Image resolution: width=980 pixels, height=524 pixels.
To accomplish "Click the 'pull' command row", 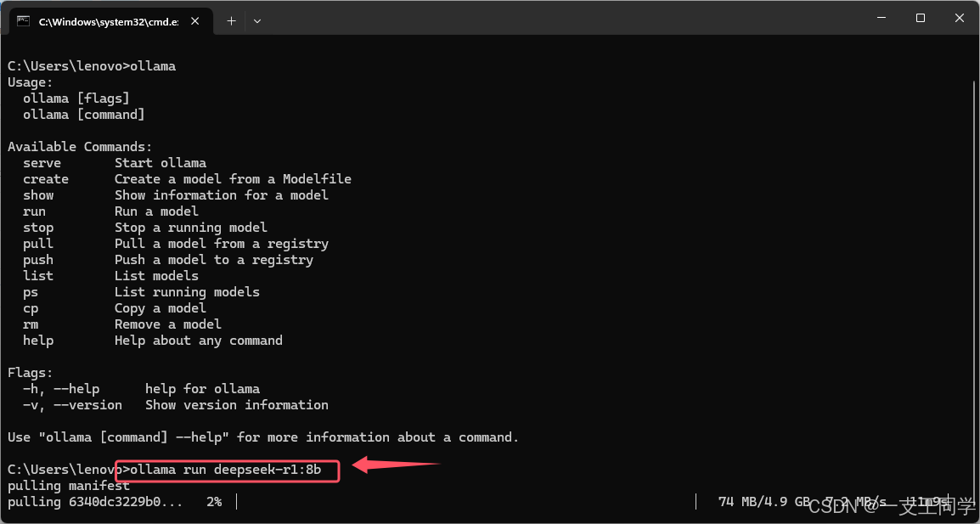I will click(176, 245).
